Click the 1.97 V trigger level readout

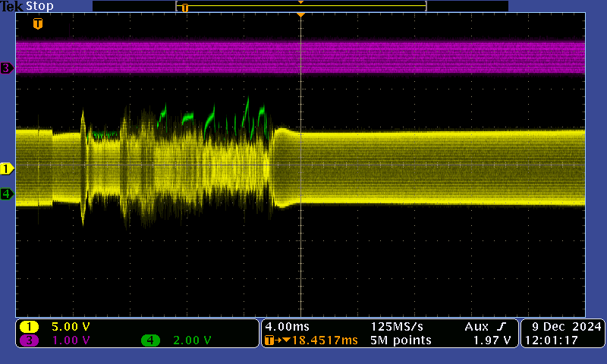click(492, 340)
